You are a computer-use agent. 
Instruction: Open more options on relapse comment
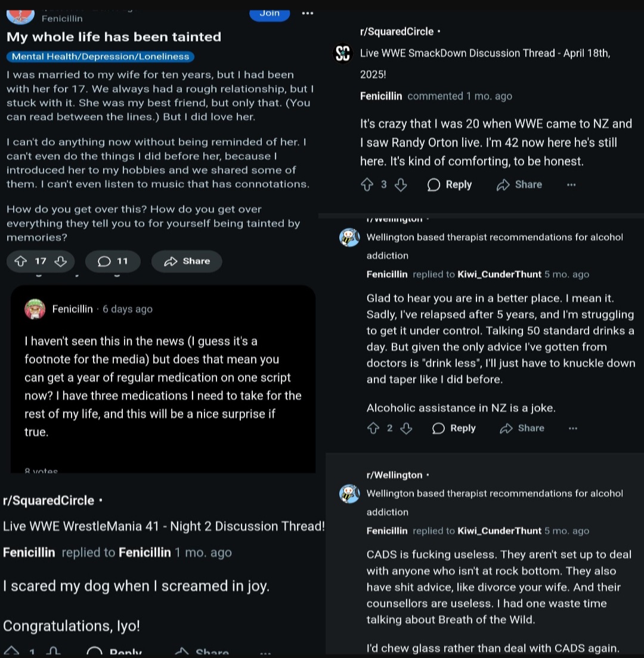tap(572, 428)
